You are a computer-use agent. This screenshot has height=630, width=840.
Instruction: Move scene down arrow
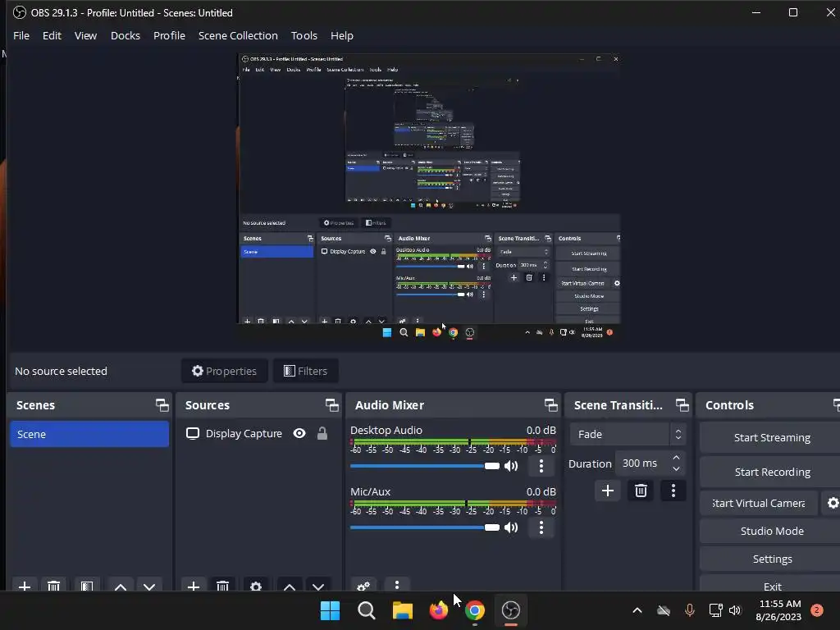(x=149, y=586)
